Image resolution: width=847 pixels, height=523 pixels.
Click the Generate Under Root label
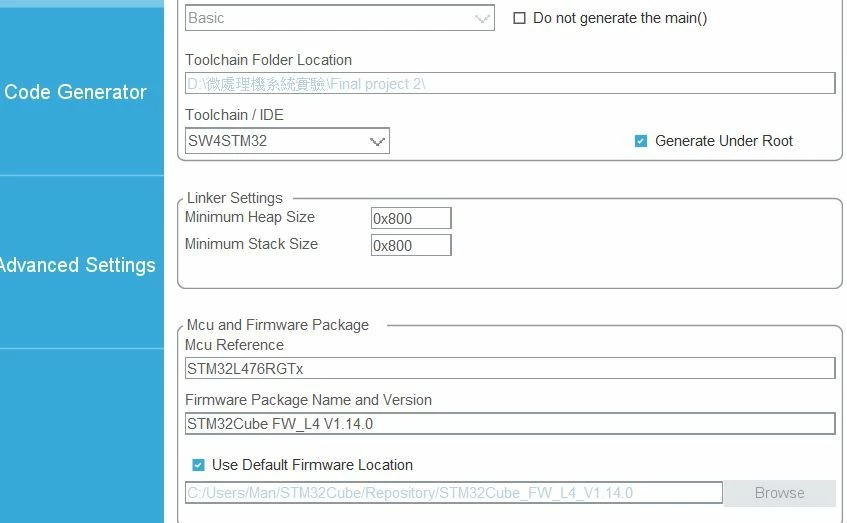(724, 141)
